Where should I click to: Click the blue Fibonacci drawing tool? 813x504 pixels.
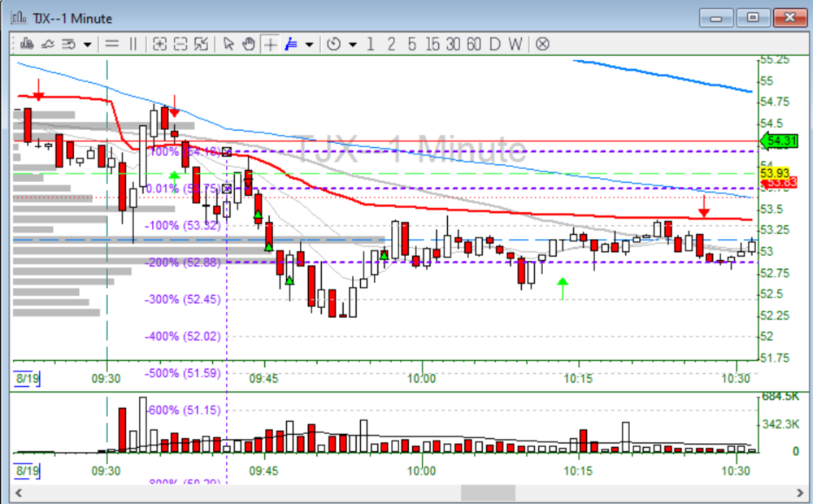coord(290,44)
